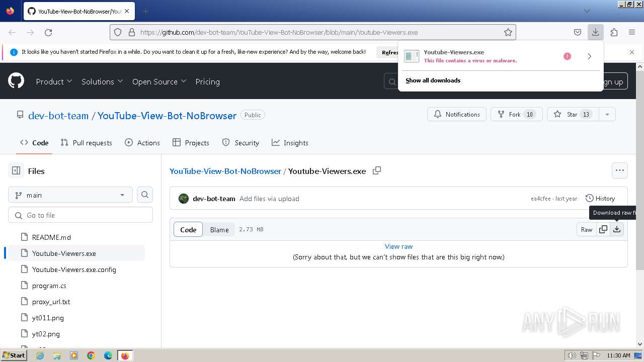Open README.md in the file tree
The width and height of the screenshot is (644, 362).
51,237
